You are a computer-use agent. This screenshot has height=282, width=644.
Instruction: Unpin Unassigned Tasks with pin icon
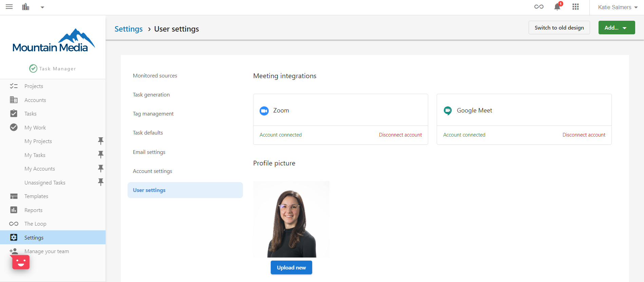pos(101,182)
